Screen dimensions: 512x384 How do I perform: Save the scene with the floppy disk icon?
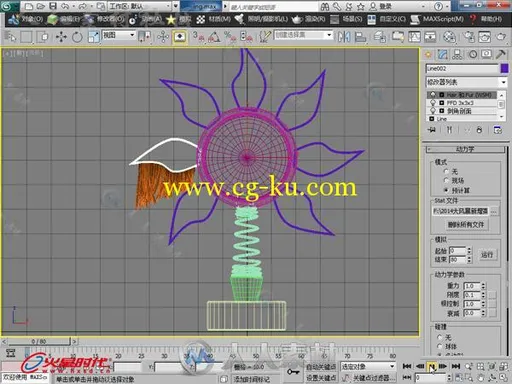[x=53, y=6]
